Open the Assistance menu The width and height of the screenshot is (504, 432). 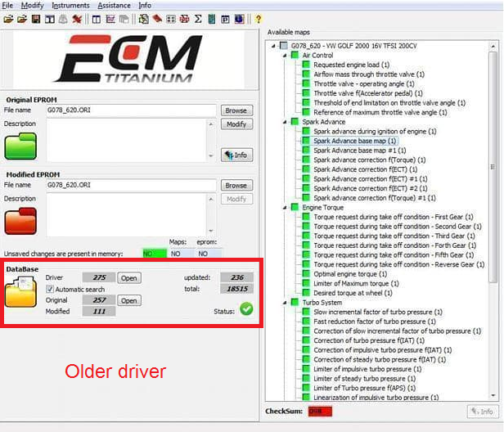click(114, 5)
